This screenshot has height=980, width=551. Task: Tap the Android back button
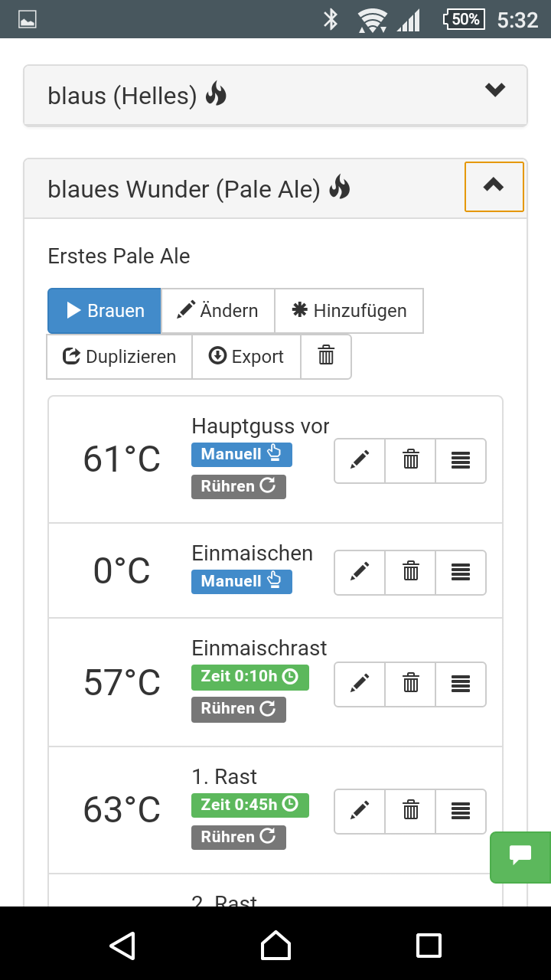point(122,946)
